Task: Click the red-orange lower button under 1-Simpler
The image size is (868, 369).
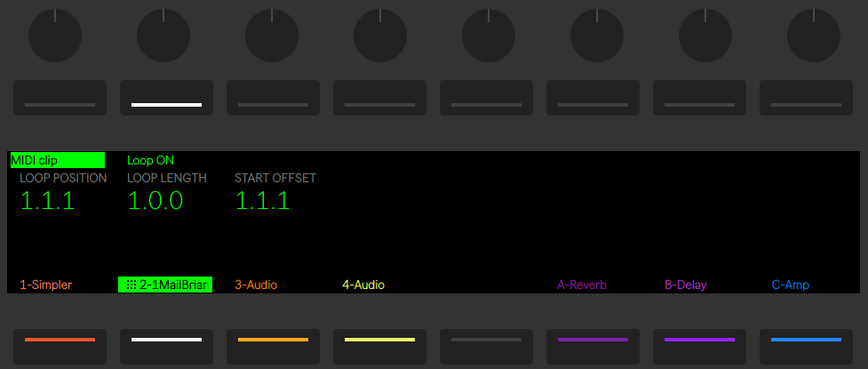Action: coord(60,346)
